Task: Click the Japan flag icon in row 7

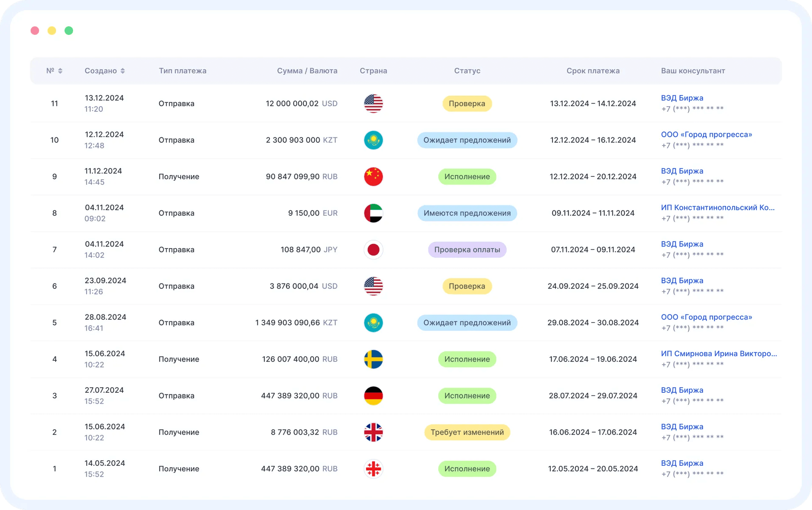Action: click(373, 250)
